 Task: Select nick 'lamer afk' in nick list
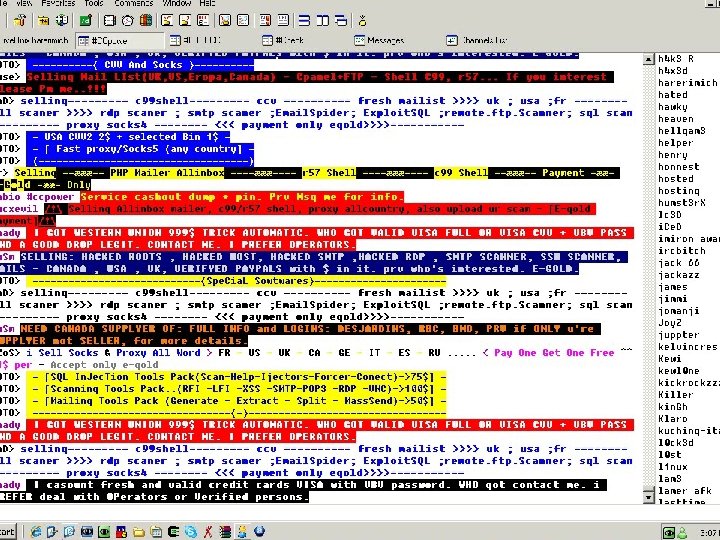(x=685, y=491)
